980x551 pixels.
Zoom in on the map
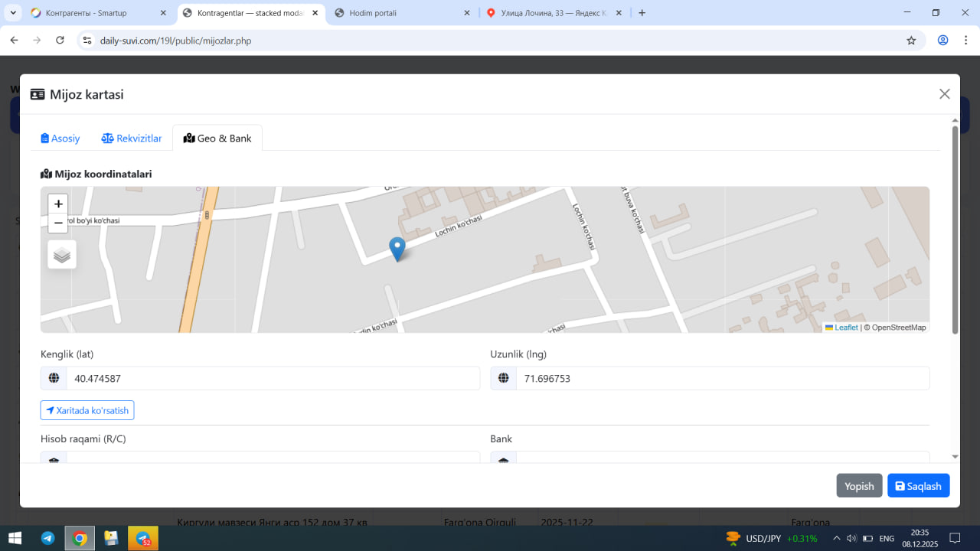pyautogui.click(x=58, y=204)
